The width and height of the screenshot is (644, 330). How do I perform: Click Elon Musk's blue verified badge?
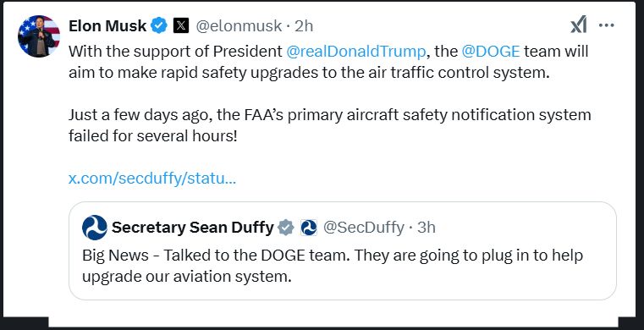[159, 26]
